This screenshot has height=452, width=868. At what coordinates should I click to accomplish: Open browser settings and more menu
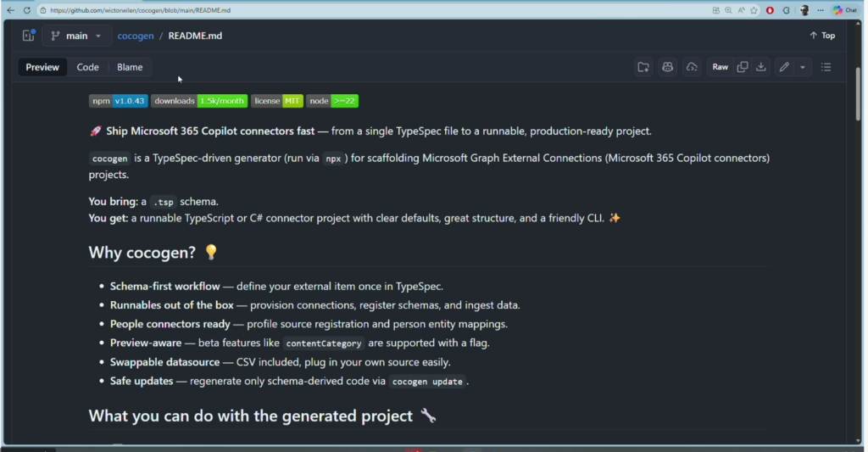[821, 10]
